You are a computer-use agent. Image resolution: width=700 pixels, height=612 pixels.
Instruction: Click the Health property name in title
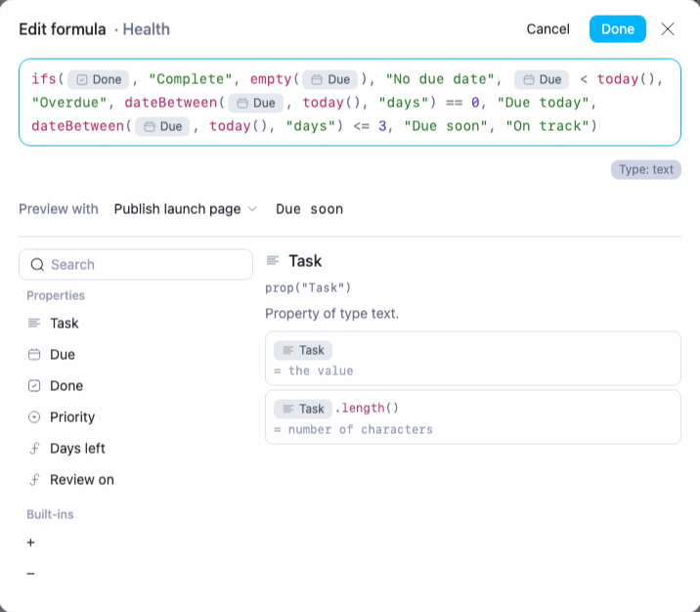click(146, 29)
